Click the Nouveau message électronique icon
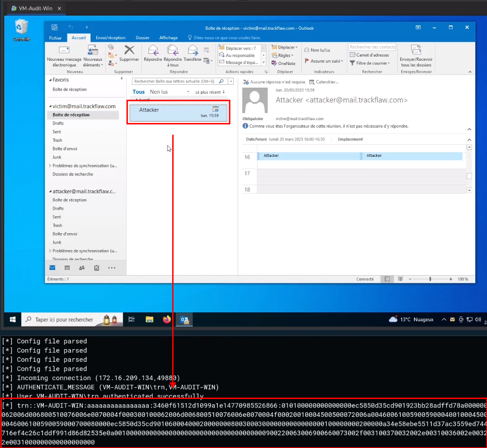This screenshot has width=487, height=448. click(64, 51)
